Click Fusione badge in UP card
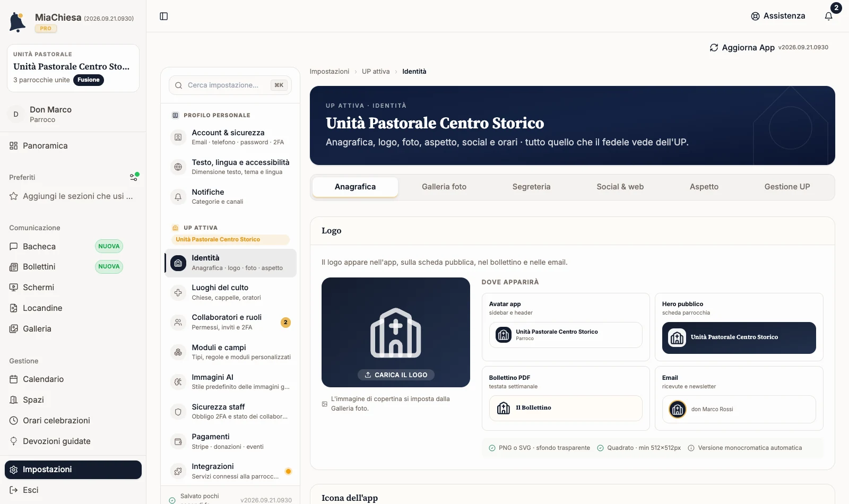This screenshot has height=504, width=849. point(88,80)
